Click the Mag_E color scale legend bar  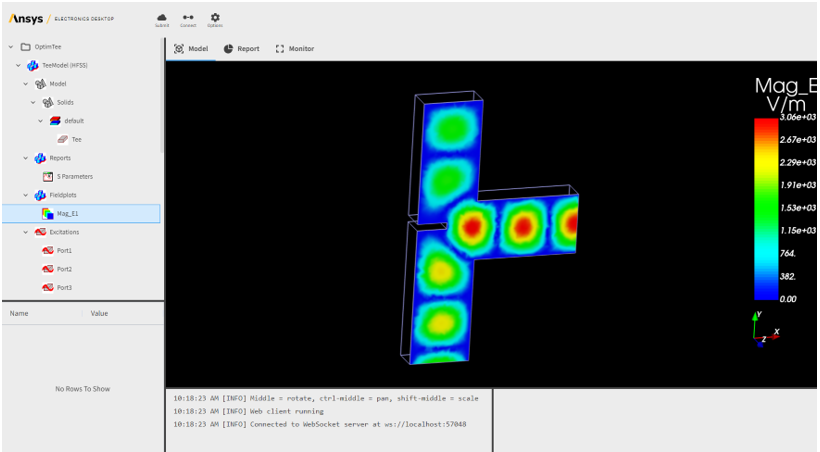point(766,208)
